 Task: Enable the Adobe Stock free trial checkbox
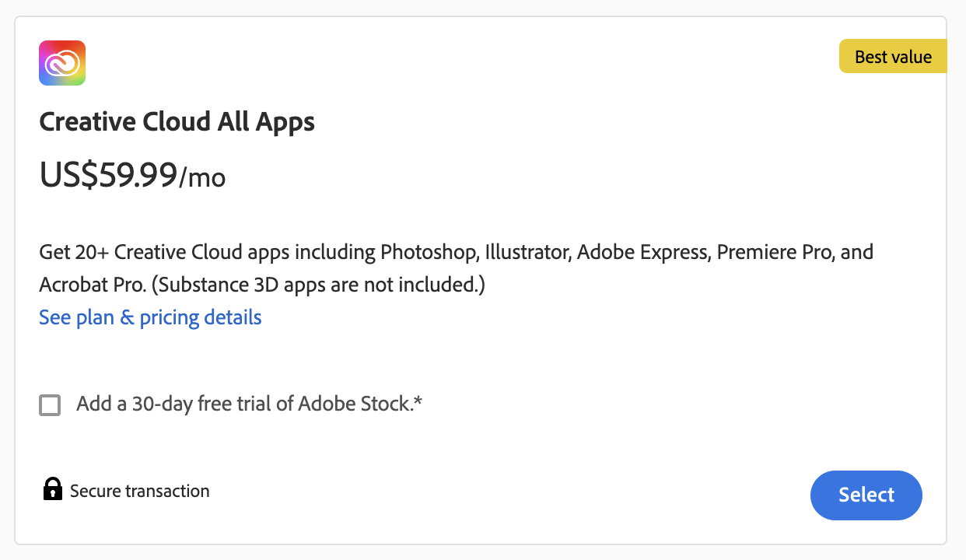pyautogui.click(x=50, y=405)
